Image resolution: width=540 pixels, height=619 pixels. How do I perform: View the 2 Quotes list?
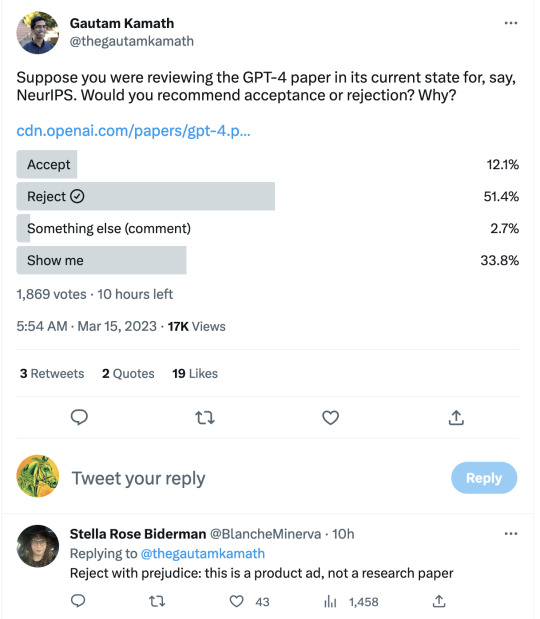pos(128,373)
